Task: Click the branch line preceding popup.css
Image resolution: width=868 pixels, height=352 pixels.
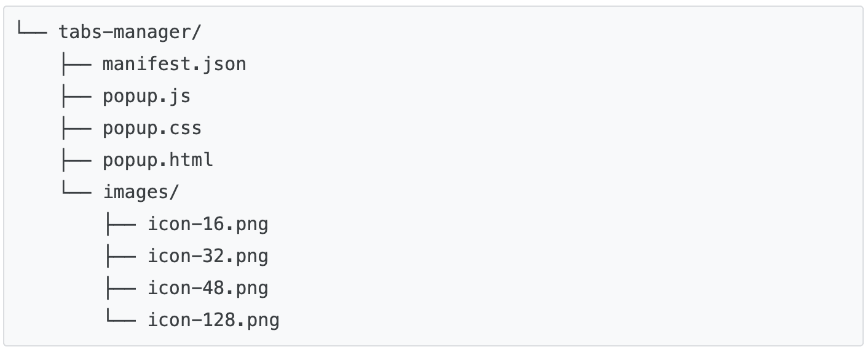Action: [76, 128]
